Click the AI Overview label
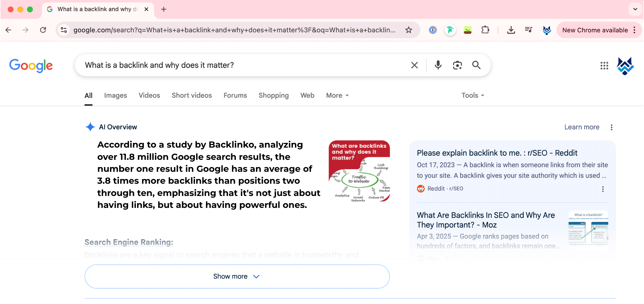 pos(118,127)
